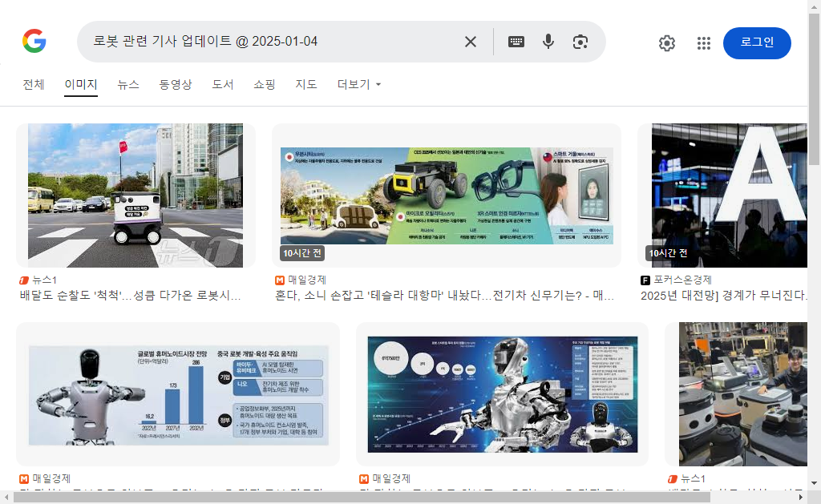The height and width of the screenshot is (504, 821).
Task: Click the 매일경제 source under the bar chart image
Action: pyautogui.click(x=45, y=479)
